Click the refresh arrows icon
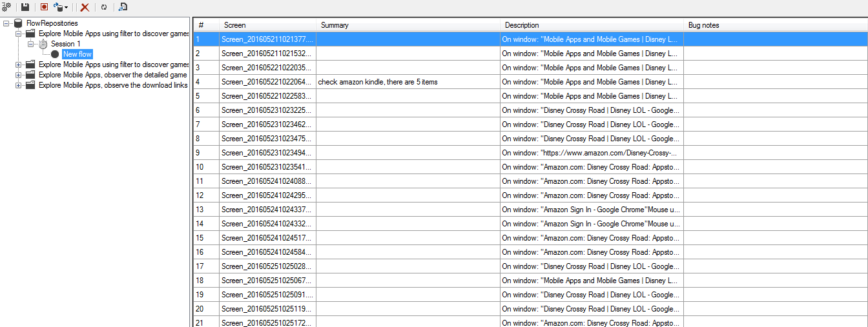The width and height of the screenshot is (868, 327). click(x=103, y=7)
